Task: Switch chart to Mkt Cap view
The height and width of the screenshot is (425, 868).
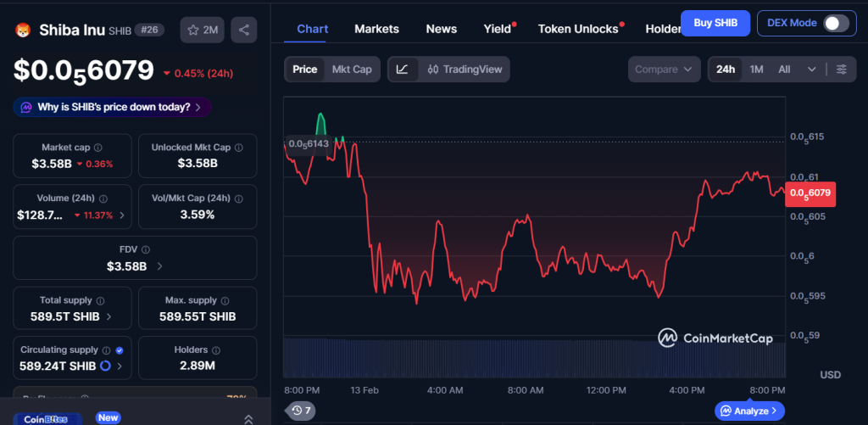Action: [351, 70]
